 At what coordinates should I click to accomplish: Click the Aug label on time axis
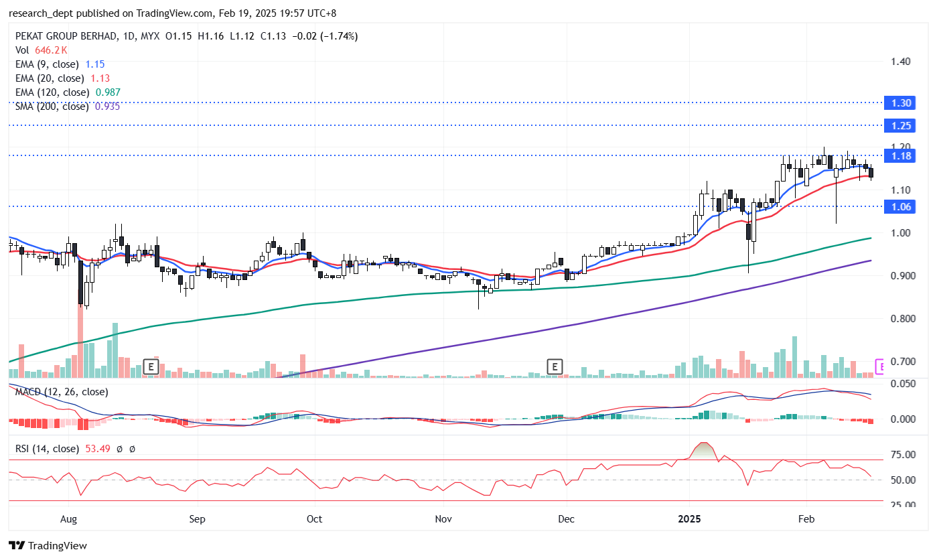[x=68, y=518]
